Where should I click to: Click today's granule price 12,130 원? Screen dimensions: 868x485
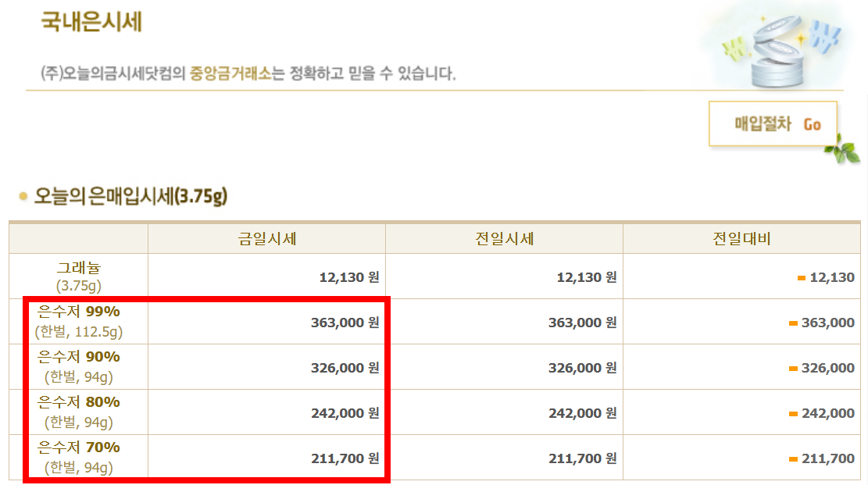click(x=347, y=277)
